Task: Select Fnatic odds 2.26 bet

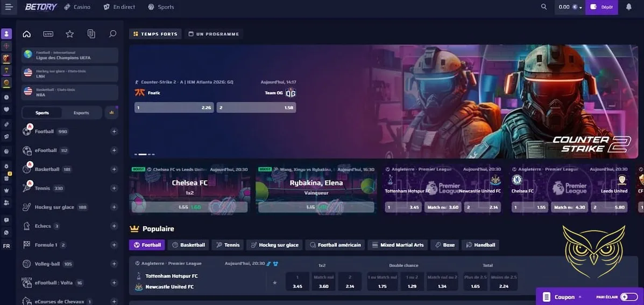Action: point(174,108)
